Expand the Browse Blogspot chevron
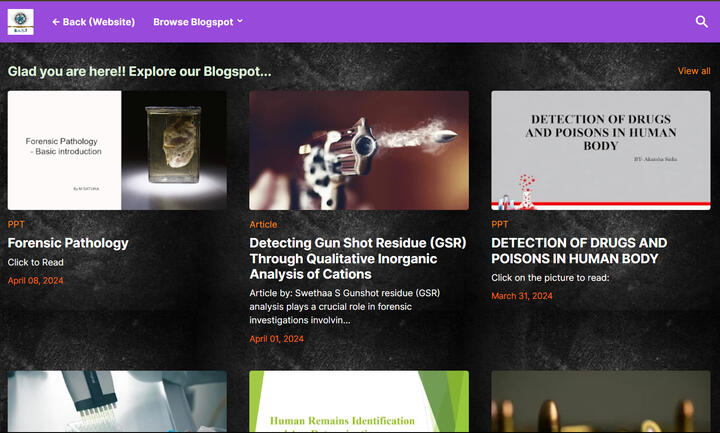 pyautogui.click(x=240, y=21)
